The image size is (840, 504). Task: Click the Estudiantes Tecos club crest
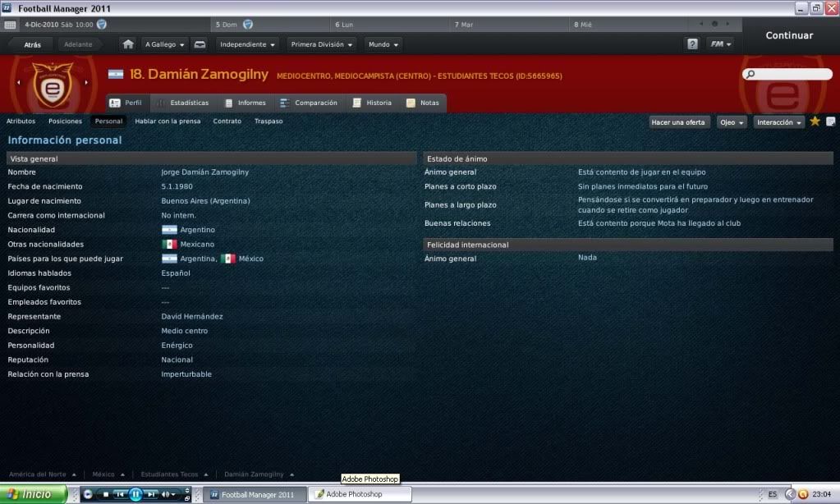tap(53, 84)
